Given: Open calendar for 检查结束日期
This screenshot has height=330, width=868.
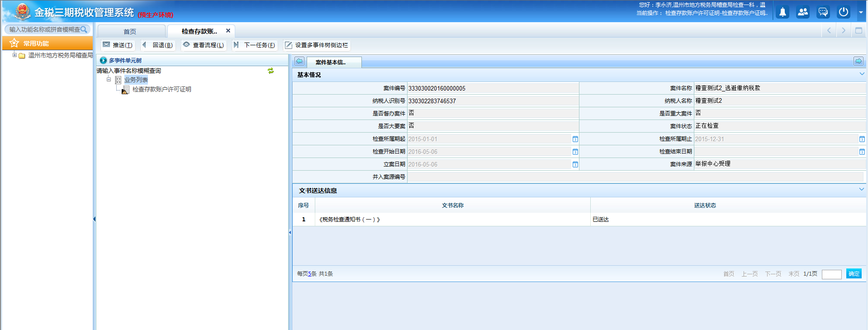Looking at the screenshot, I should coord(862,152).
